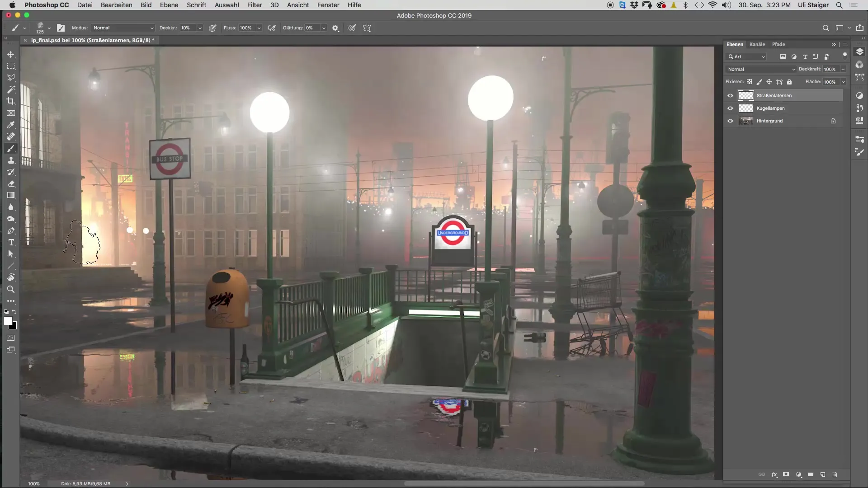Select the Gradient tool
The height and width of the screenshot is (488, 868).
point(11,195)
